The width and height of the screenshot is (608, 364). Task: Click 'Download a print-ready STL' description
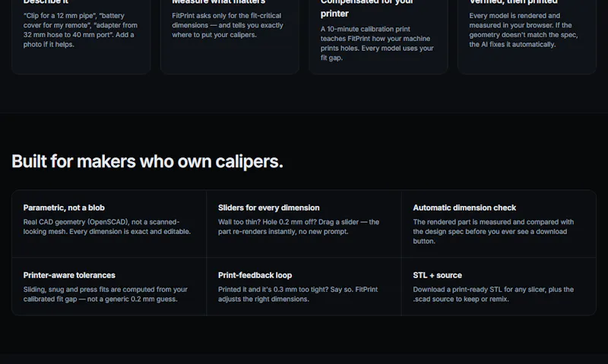click(493, 294)
